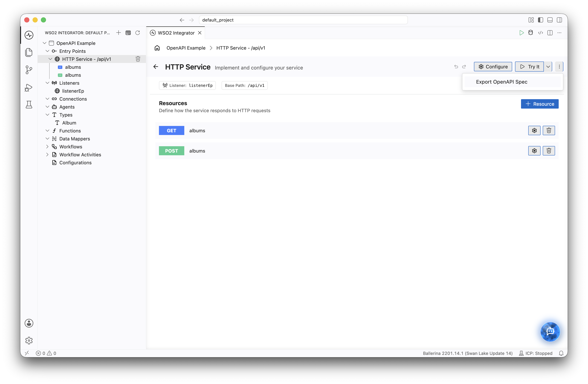Screen dimensions: 588x384
Task: Collapse the Types tree node
Action: click(x=47, y=115)
